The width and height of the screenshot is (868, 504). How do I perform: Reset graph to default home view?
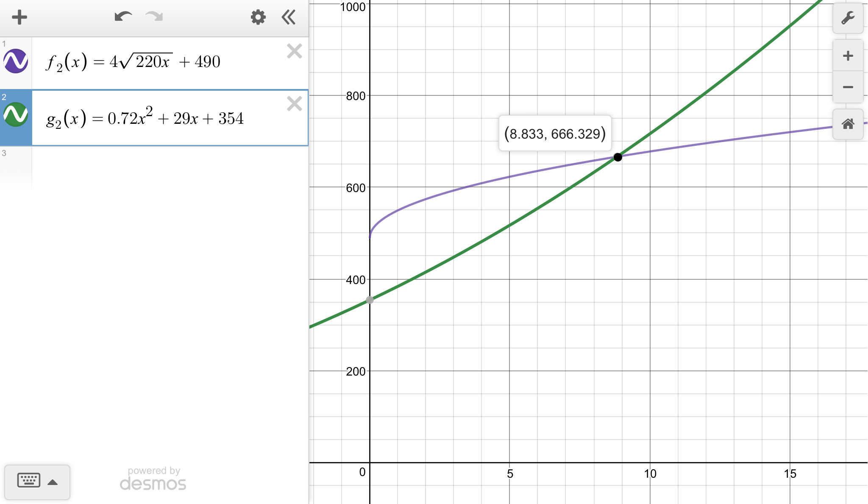(x=848, y=124)
